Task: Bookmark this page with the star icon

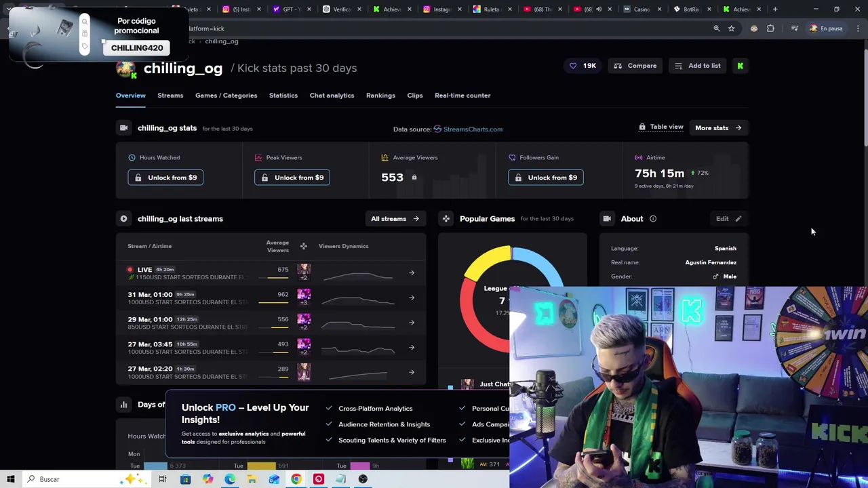Action: point(731,28)
